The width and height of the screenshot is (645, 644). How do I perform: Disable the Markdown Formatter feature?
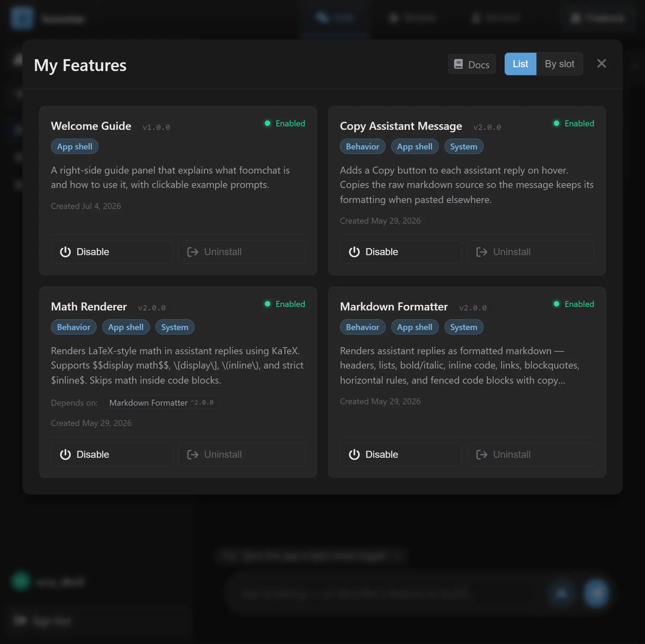click(401, 455)
